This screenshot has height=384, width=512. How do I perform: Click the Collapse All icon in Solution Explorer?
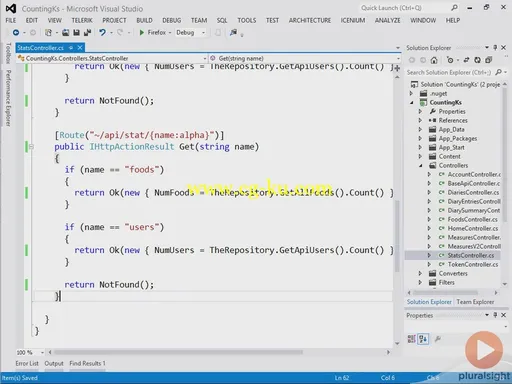(489, 60)
